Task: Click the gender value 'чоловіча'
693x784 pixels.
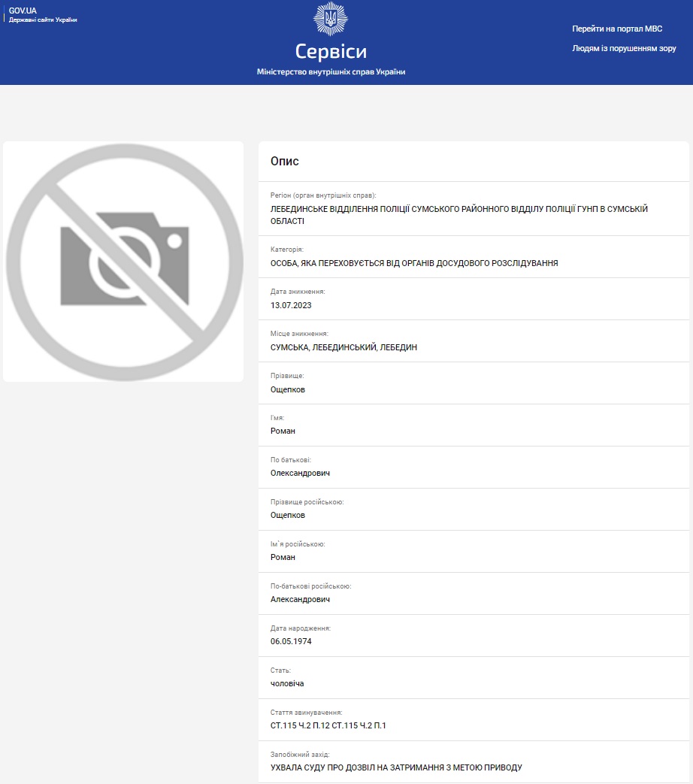Action: (x=287, y=684)
